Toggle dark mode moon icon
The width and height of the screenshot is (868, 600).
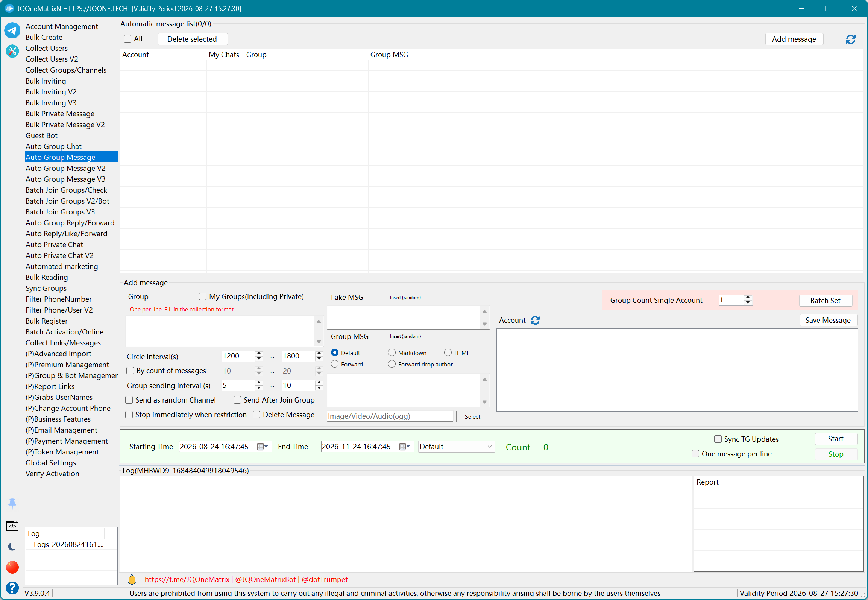click(x=12, y=547)
